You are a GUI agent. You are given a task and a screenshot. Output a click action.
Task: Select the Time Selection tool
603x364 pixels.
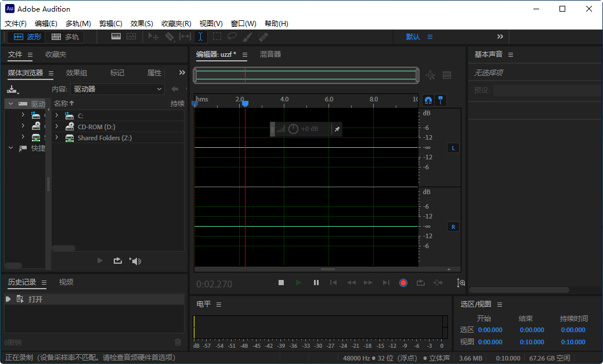[200, 36]
